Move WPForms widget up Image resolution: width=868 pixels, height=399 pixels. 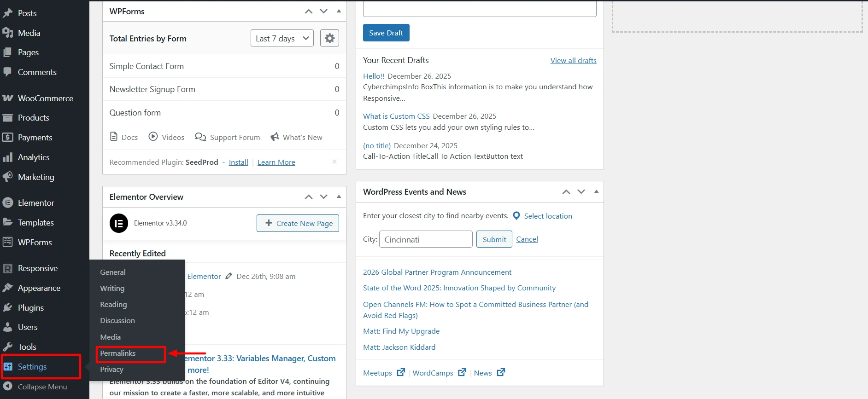click(309, 12)
